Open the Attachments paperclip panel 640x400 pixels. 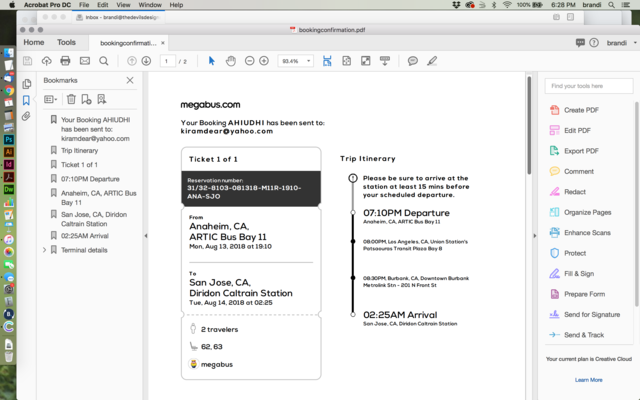coord(26,116)
